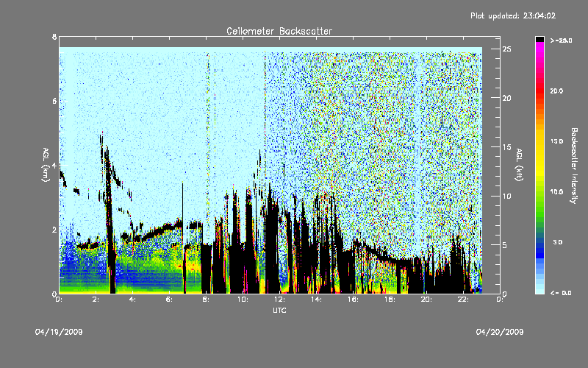The height and width of the screenshot is (368, 588).
Task: Click the '18:' hour tick on the UTC axis
Action: click(390, 300)
